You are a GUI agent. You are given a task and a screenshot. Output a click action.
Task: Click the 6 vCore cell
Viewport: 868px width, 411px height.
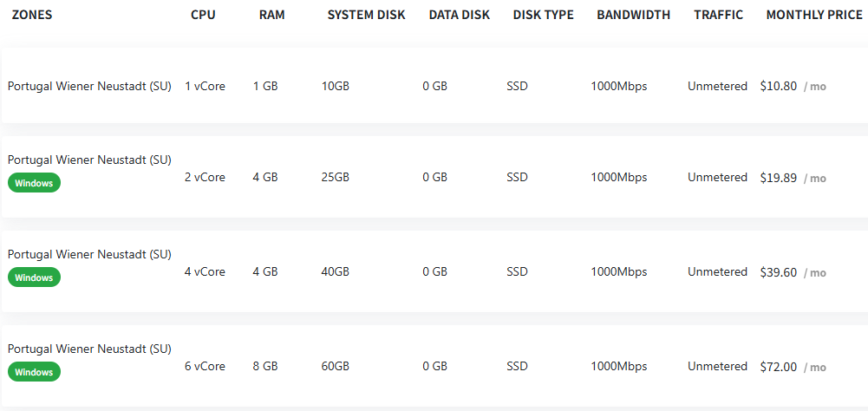coord(205,367)
